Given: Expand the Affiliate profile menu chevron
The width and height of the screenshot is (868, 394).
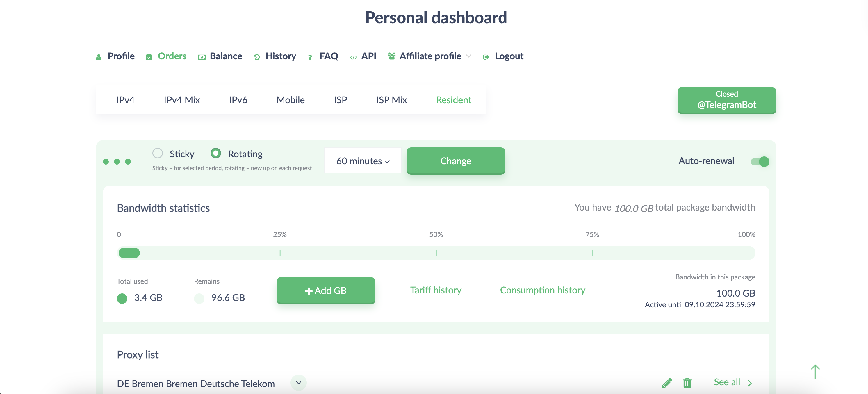Looking at the screenshot, I should click(x=469, y=56).
